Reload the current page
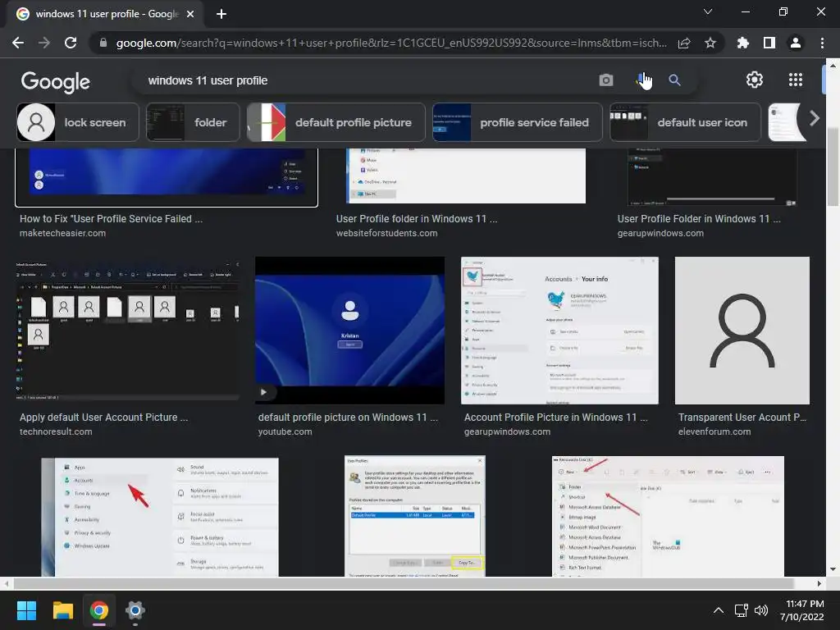Screen dimensions: 840x630 tap(71, 43)
